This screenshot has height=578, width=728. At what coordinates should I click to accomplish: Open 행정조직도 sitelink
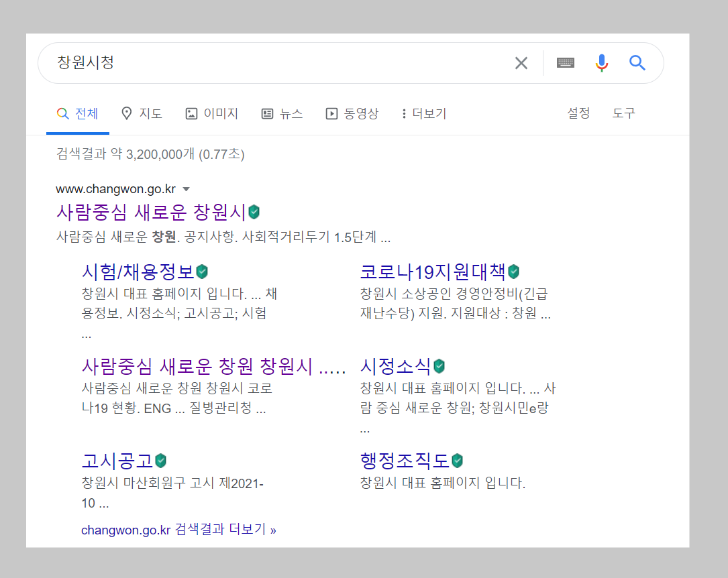[x=405, y=461]
